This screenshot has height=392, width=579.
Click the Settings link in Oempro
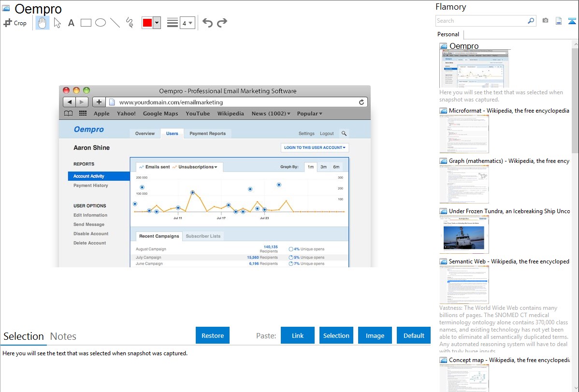click(x=306, y=133)
